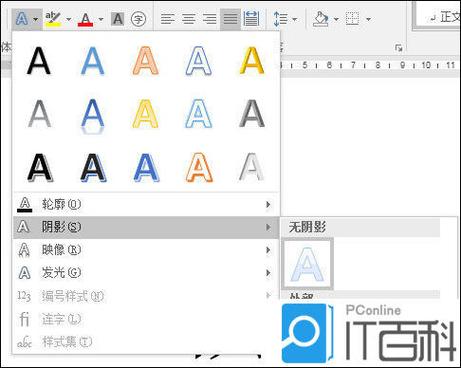The height and width of the screenshot is (368, 461).
Task: Choose the blue fill A text effect
Action: click(x=92, y=61)
